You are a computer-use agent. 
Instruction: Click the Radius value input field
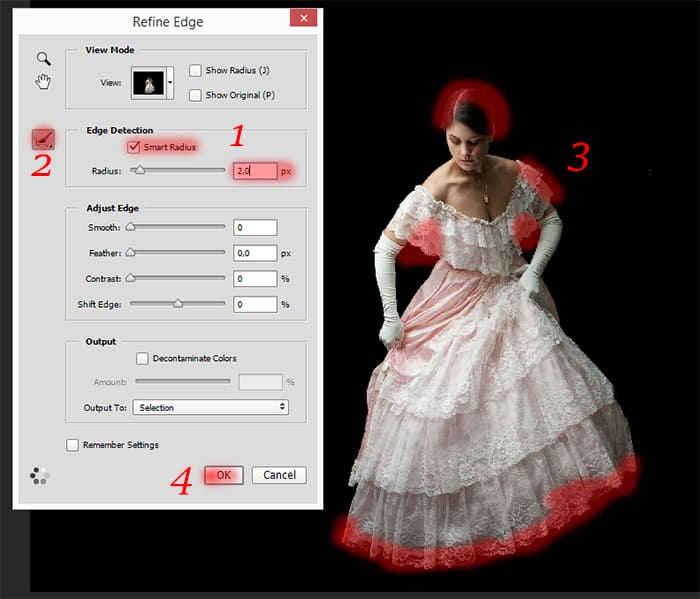255,171
